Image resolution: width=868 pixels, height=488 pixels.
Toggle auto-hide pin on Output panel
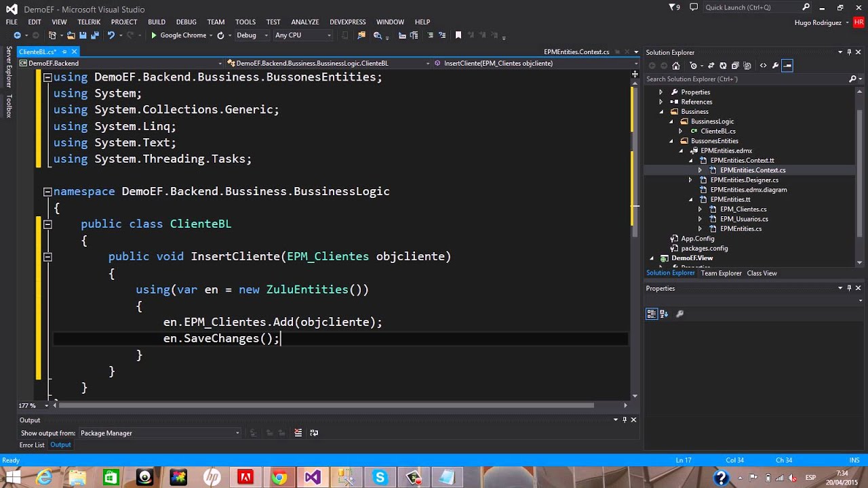coord(625,420)
